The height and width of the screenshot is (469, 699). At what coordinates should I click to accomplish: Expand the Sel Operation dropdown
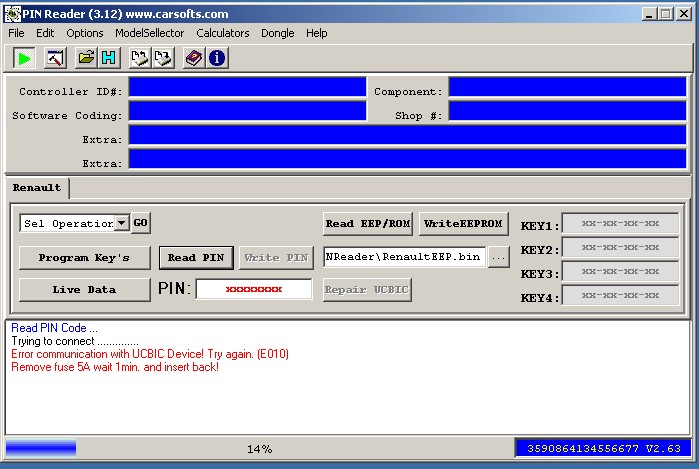[122, 223]
